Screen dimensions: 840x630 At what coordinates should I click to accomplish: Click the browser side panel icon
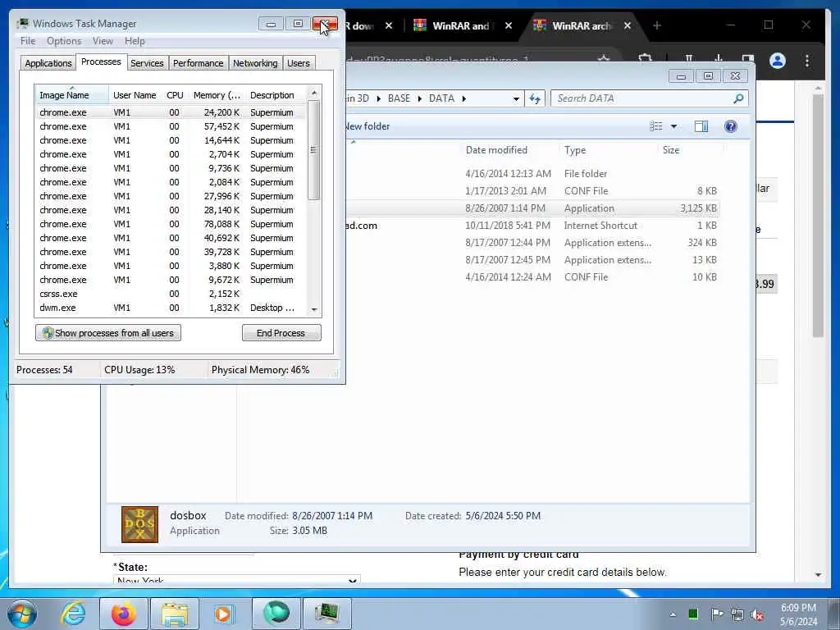[x=748, y=59]
